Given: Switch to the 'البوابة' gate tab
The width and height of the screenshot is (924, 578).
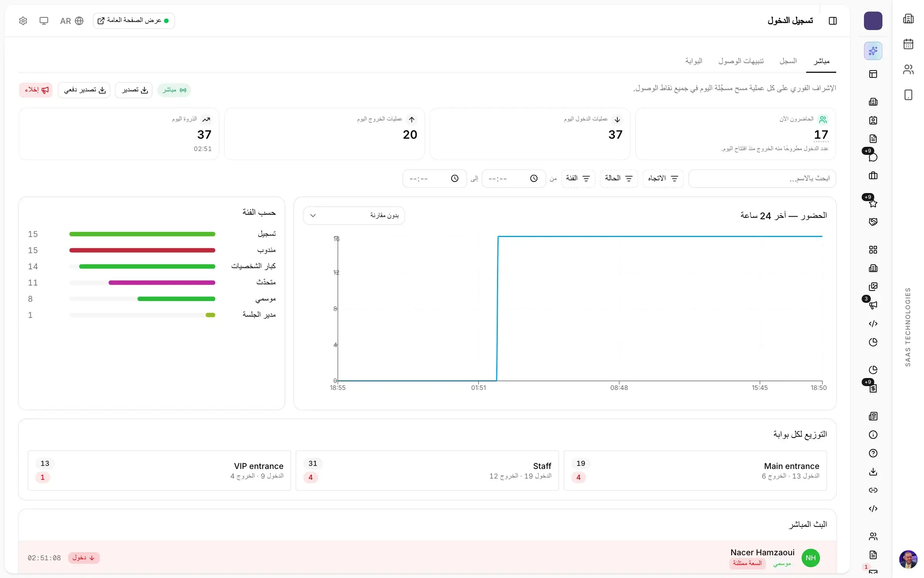Looking at the screenshot, I should (694, 61).
